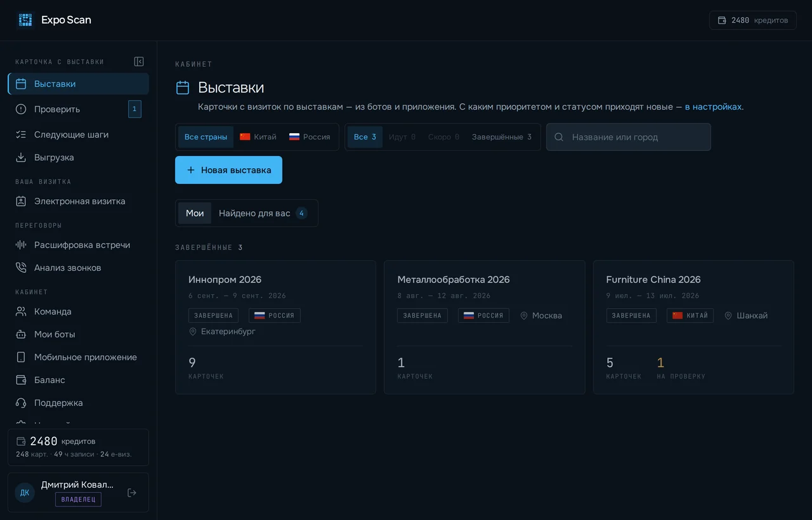
Task: Open the Проверить section alert icon
Action: click(21, 109)
